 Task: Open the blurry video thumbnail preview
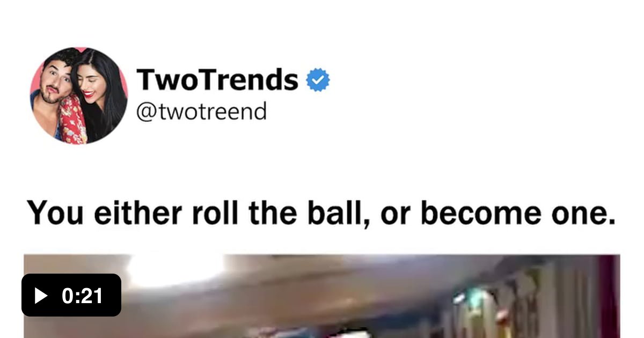click(322, 296)
